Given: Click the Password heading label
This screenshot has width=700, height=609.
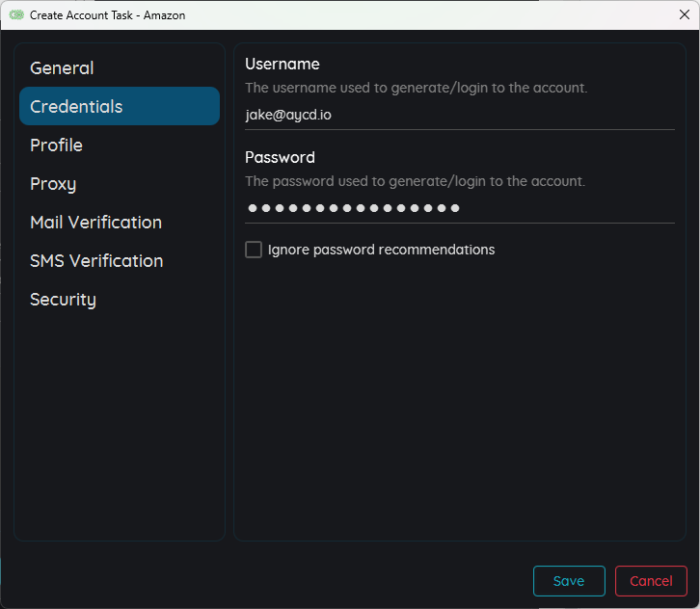Looking at the screenshot, I should [x=280, y=158].
